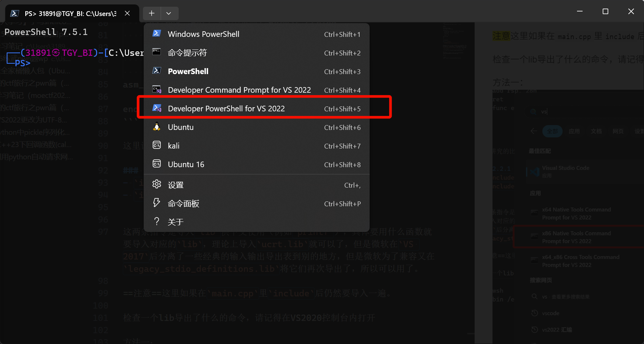Select the PS> 31891@TGY_BI terminal tab

coord(72,13)
